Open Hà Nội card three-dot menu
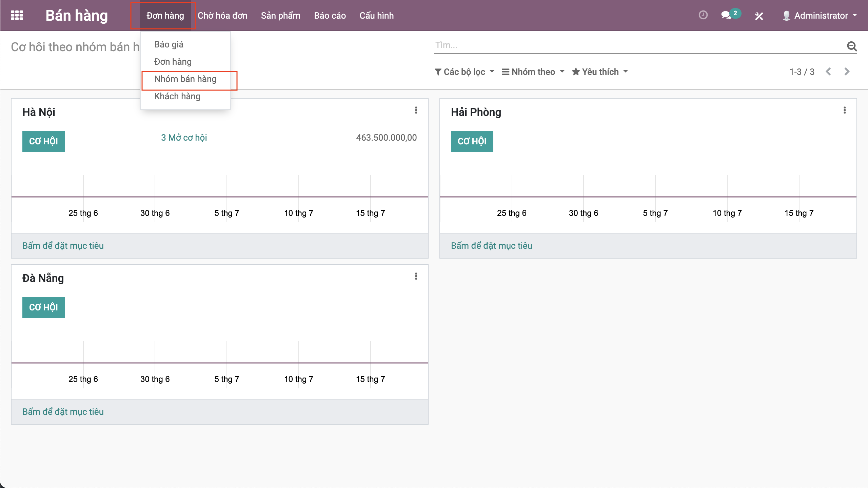 416,110
